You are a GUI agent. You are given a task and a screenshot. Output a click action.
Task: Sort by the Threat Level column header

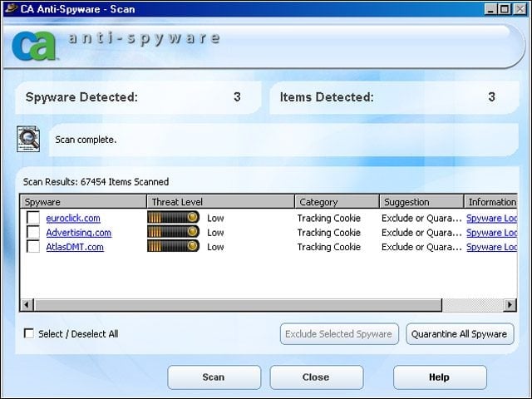tap(220, 202)
